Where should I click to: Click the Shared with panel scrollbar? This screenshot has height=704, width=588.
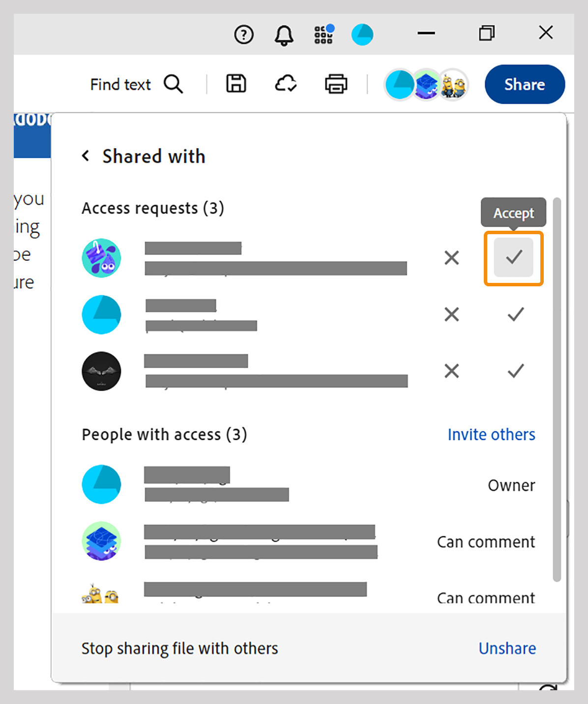(x=557, y=389)
